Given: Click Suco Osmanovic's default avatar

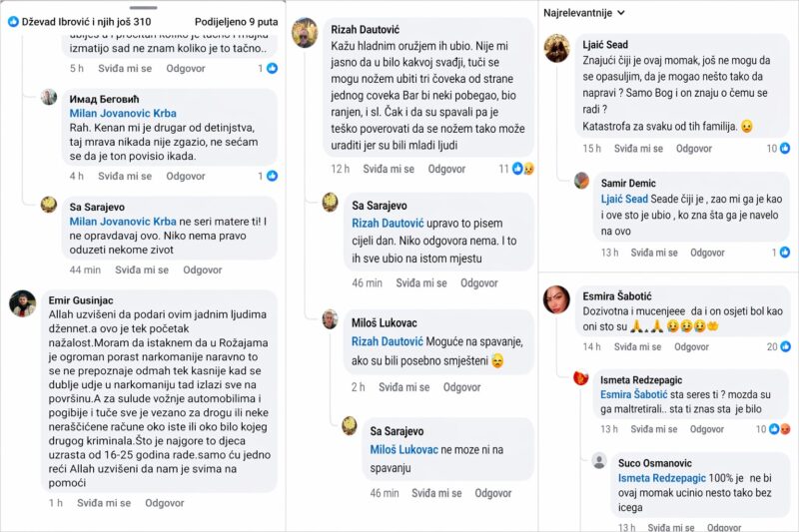Looking at the screenshot, I should pos(598,461).
